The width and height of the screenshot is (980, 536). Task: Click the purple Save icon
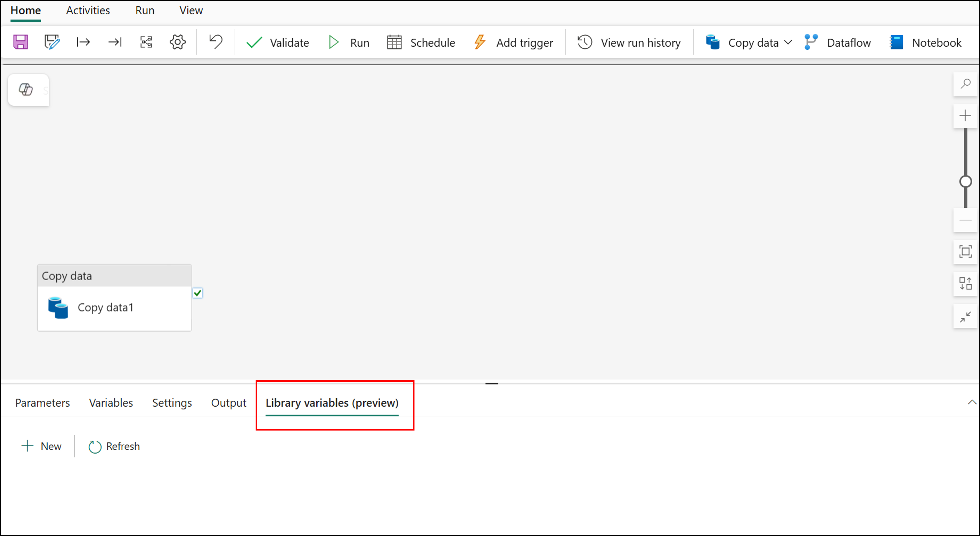(x=20, y=42)
